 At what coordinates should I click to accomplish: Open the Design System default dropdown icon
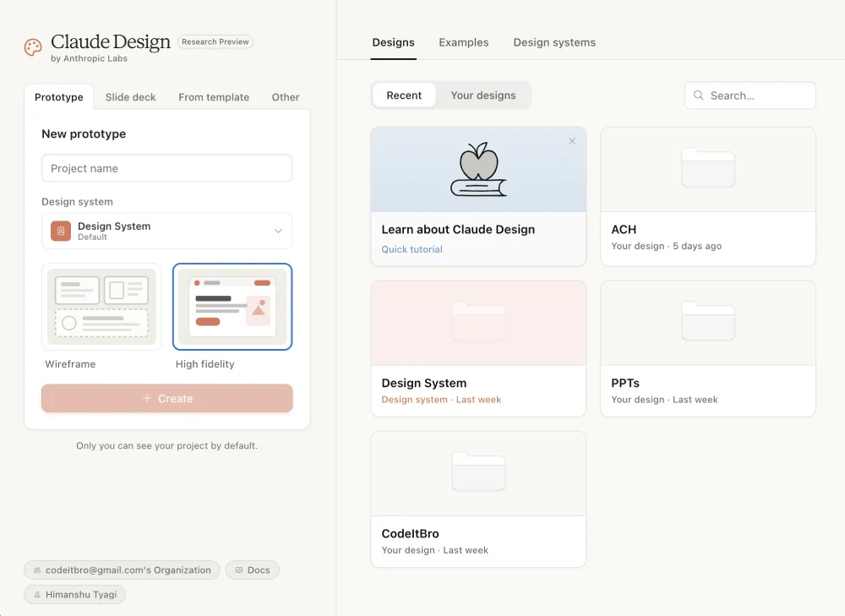coord(279,231)
